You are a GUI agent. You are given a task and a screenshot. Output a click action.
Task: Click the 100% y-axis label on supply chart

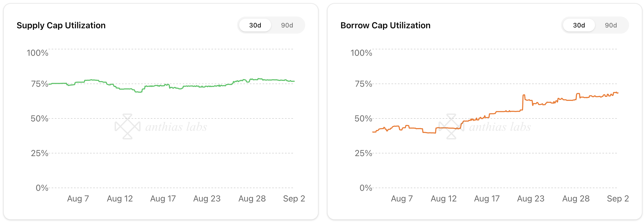tap(38, 53)
